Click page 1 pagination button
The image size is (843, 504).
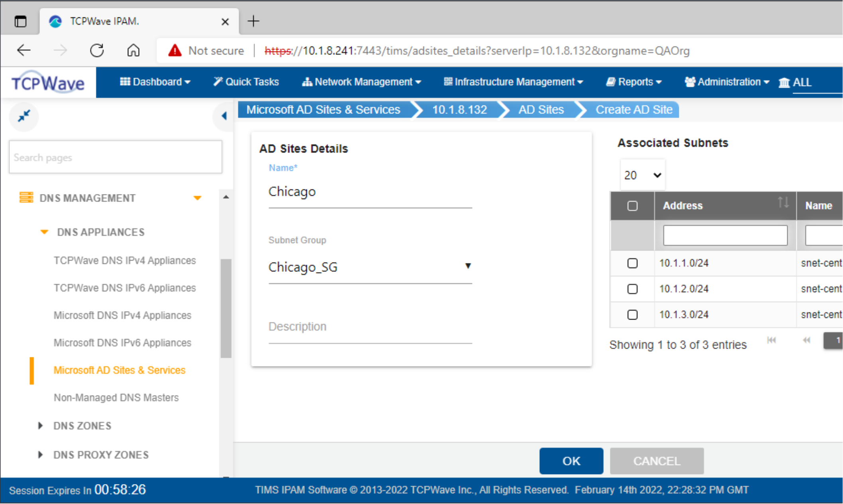coord(834,340)
